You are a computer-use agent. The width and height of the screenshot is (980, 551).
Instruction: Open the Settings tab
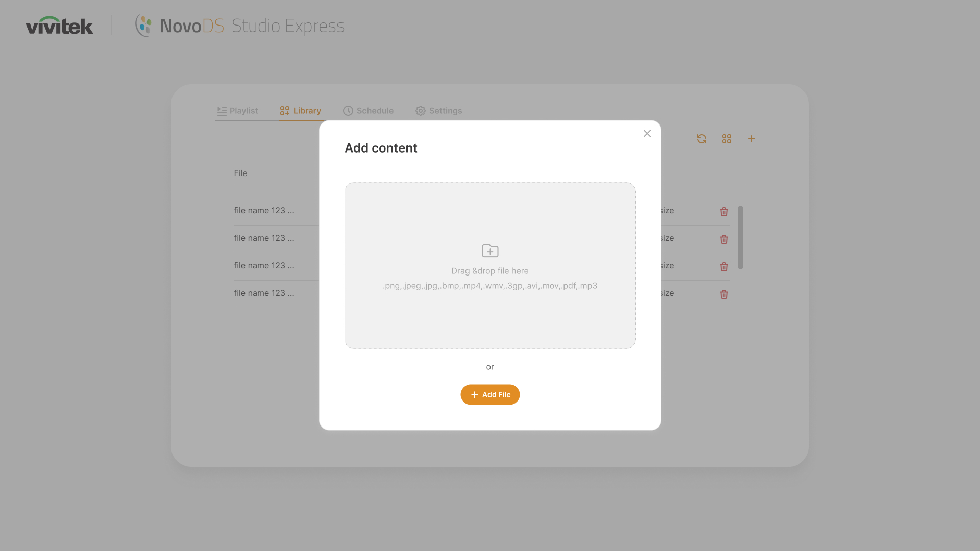(x=439, y=111)
